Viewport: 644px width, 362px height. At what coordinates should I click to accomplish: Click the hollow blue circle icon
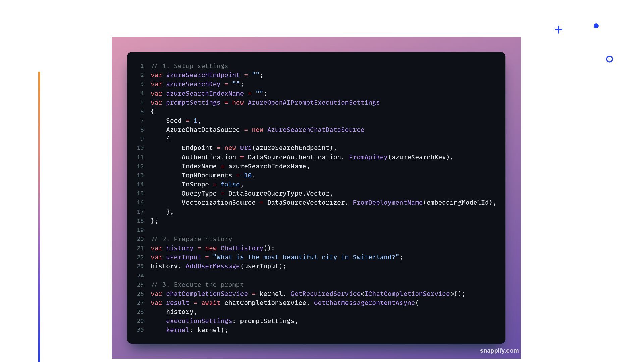[x=609, y=59]
